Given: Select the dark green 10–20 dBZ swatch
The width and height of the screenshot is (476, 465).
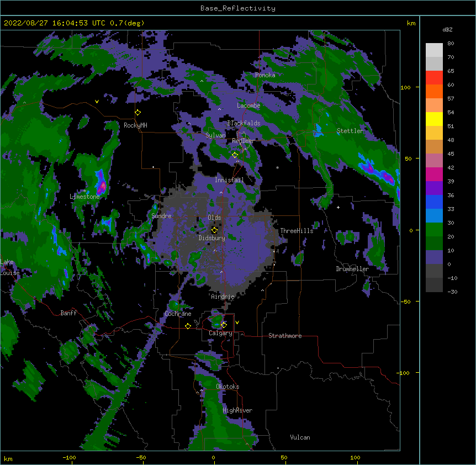Looking at the screenshot, I should point(434,244).
